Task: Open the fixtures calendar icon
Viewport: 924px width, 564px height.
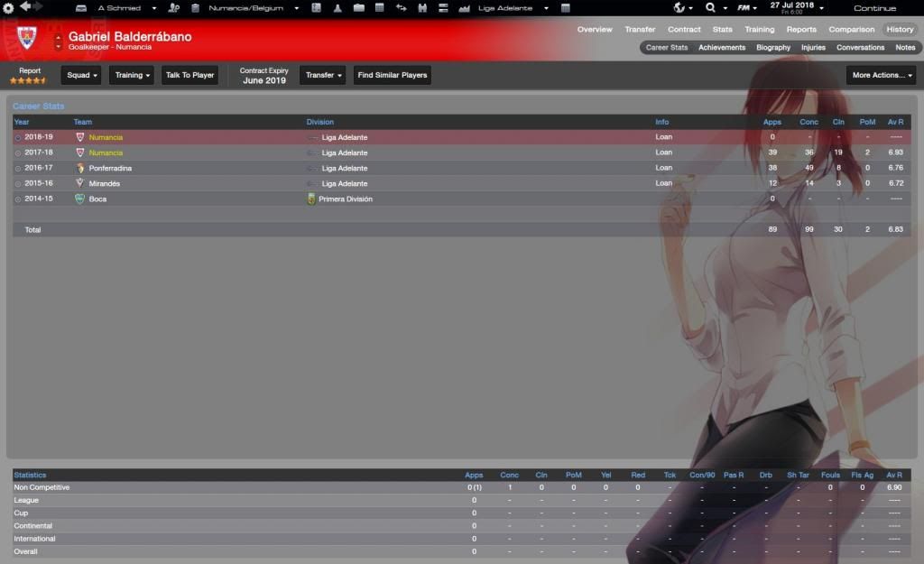Action: coord(380,7)
